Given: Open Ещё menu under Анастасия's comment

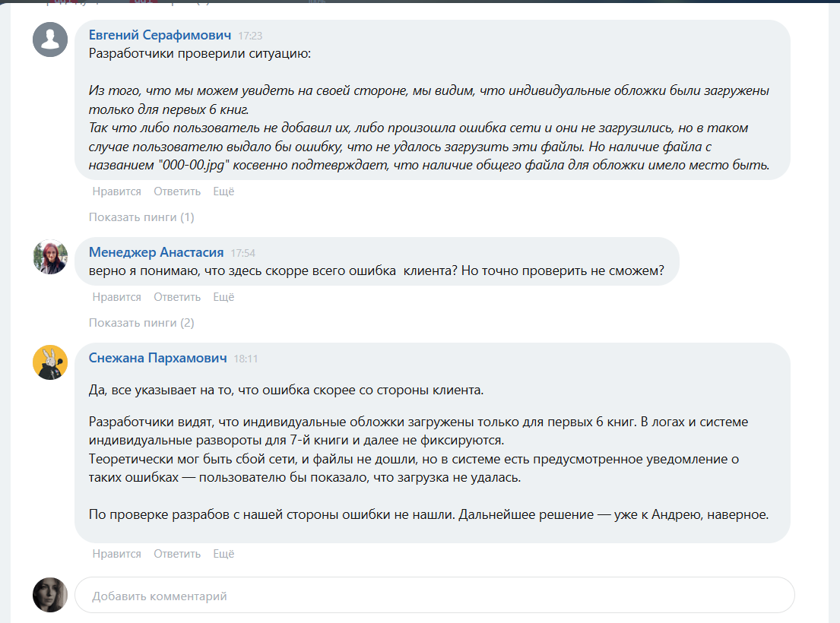Looking at the screenshot, I should pyautogui.click(x=223, y=297).
